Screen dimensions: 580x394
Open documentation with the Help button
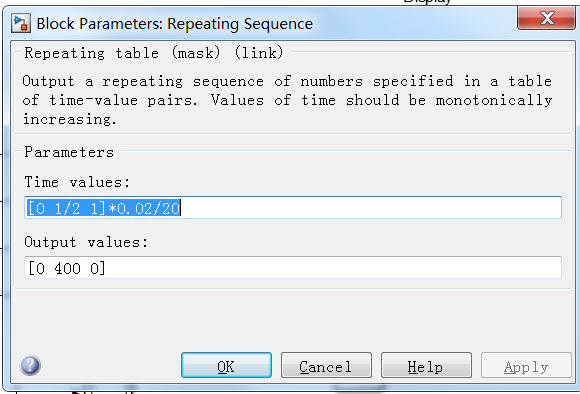(426, 365)
